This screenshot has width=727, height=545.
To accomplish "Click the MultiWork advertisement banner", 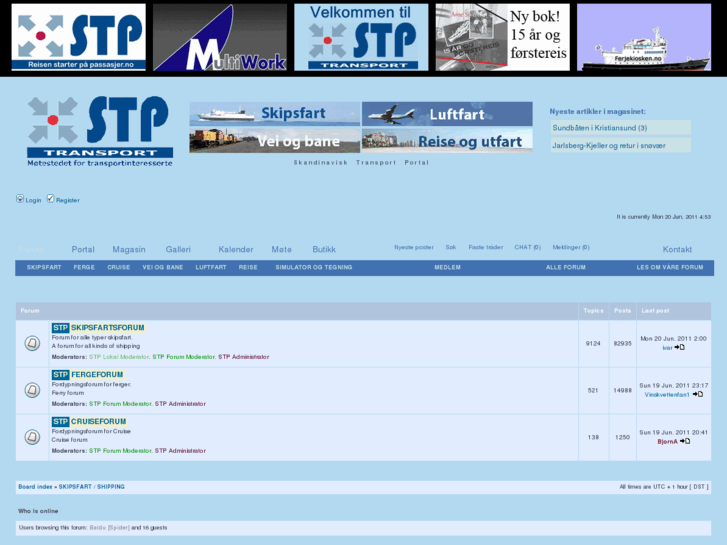I will (x=220, y=37).
